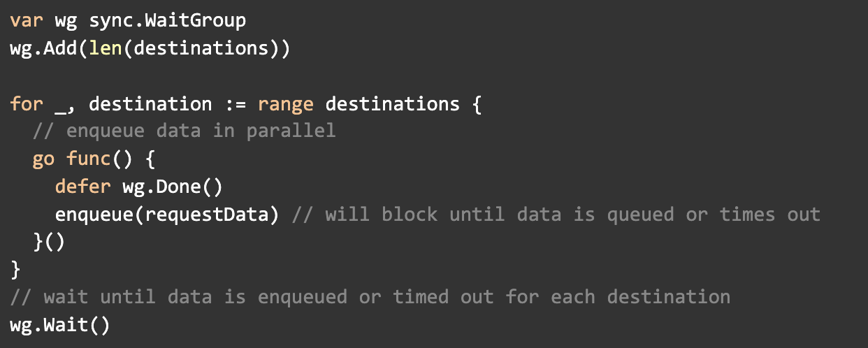Click the 'func()' anonymous function text
Screen dimensions: 868x348
(99, 159)
